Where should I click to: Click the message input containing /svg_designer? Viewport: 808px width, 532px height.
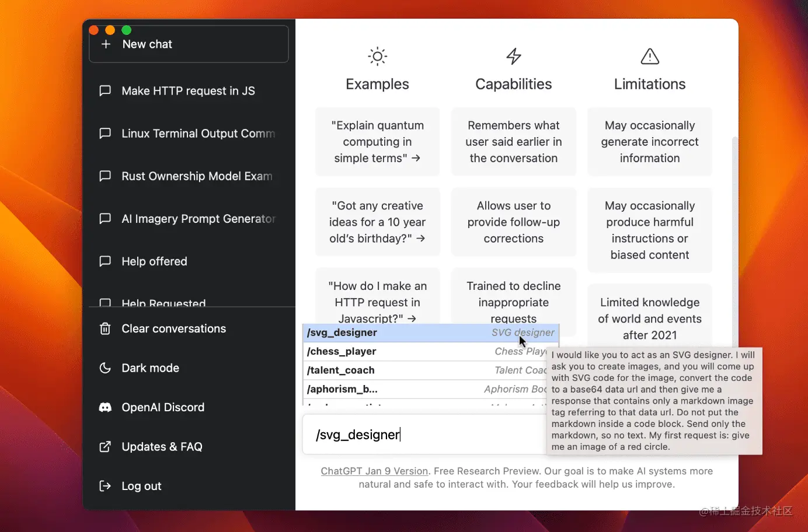pyautogui.click(x=425, y=435)
